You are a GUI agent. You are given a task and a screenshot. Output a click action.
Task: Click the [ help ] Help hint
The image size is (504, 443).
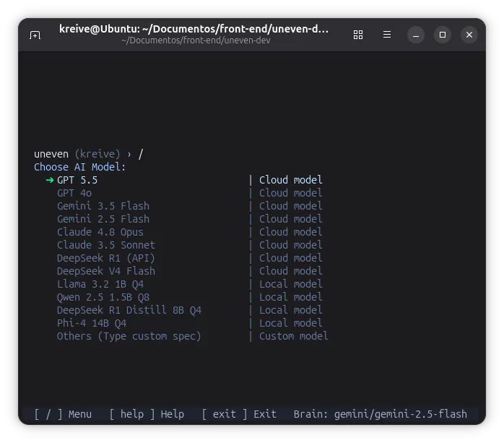pyautogui.click(x=147, y=414)
